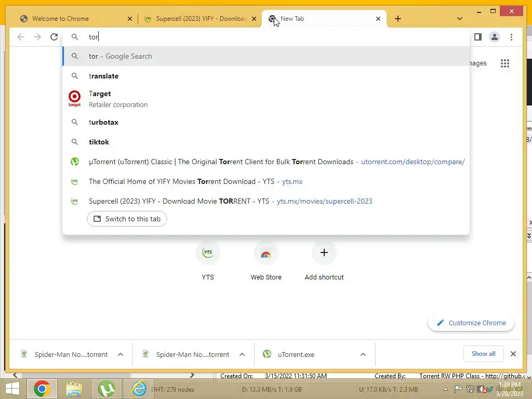Screen dimensions: 532x399
Task: Open first Spider-Man torrent download
Action: click(x=64, y=354)
